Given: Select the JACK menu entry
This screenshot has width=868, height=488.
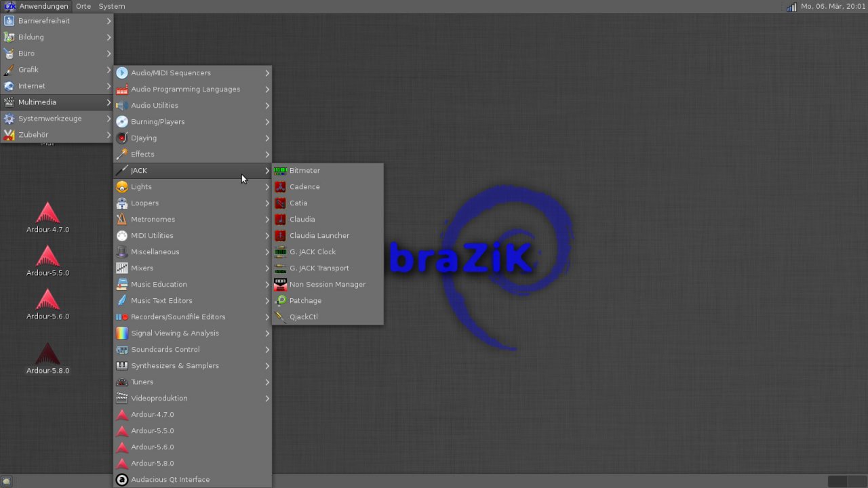Looking at the screenshot, I should pos(193,171).
